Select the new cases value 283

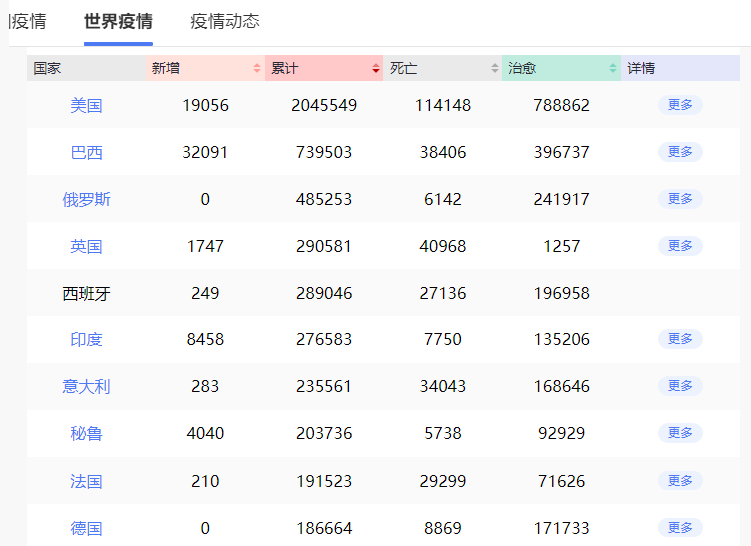(x=205, y=386)
